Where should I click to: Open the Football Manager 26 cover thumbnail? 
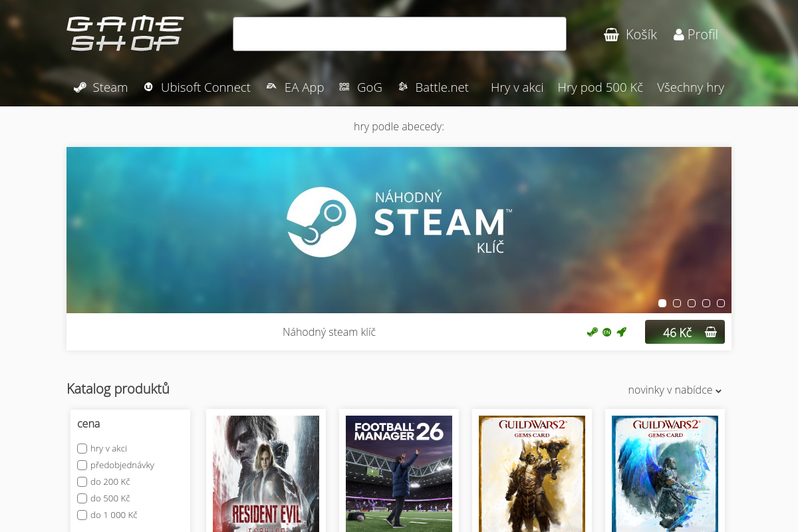(x=399, y=473)
